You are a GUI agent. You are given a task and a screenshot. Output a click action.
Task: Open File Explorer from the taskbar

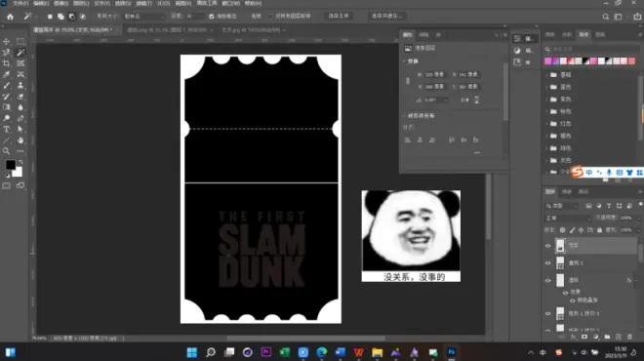click(x=377, y=352)
